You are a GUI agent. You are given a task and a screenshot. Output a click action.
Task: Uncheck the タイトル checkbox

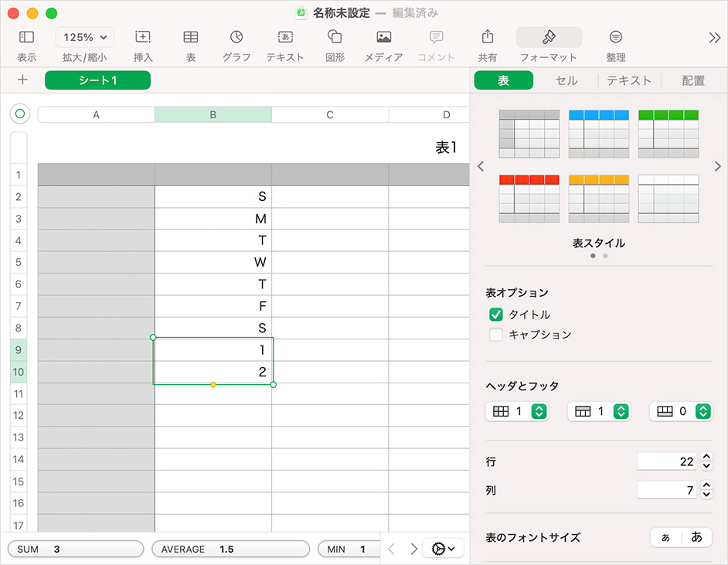click(496, 315)
